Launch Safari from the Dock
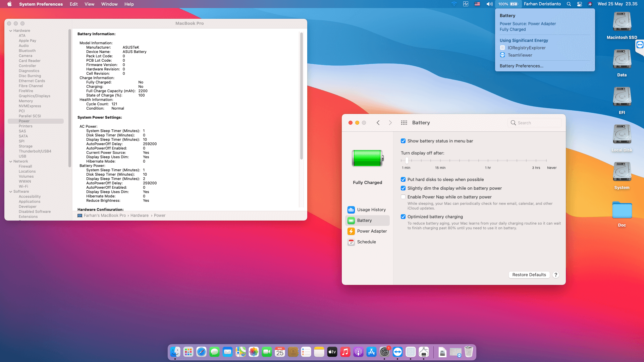 [x=201, y=352]
